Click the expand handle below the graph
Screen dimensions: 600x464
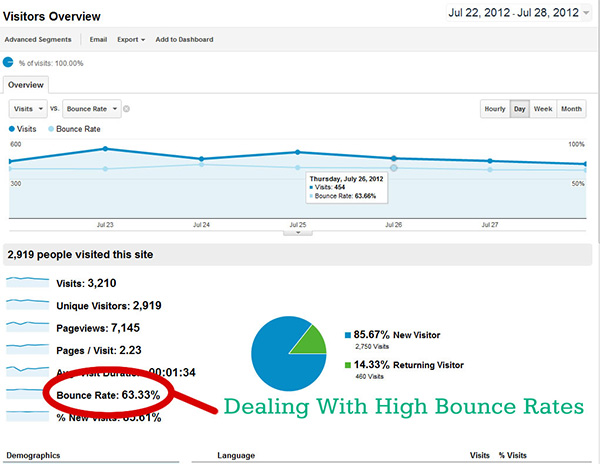click(299, 231)
